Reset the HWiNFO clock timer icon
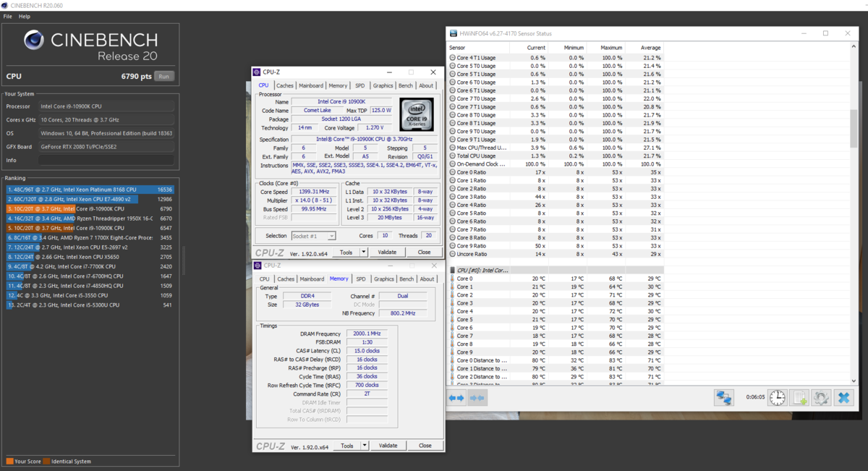 (778, 397)
